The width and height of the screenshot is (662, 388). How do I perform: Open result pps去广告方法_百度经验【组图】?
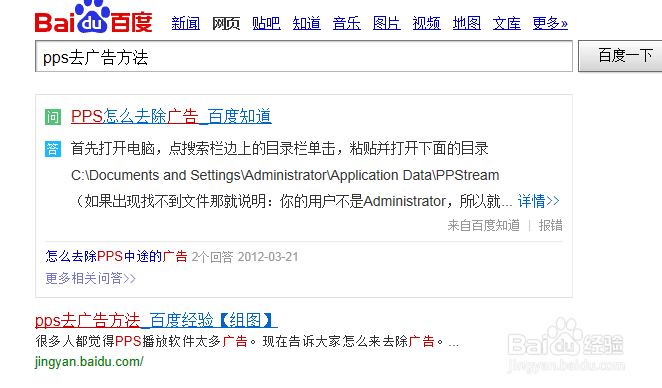[156, 320]
